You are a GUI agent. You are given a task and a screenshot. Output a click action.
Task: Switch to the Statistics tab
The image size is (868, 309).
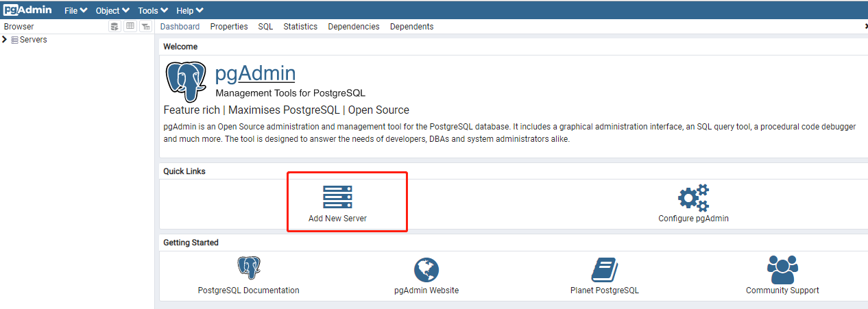300,27
